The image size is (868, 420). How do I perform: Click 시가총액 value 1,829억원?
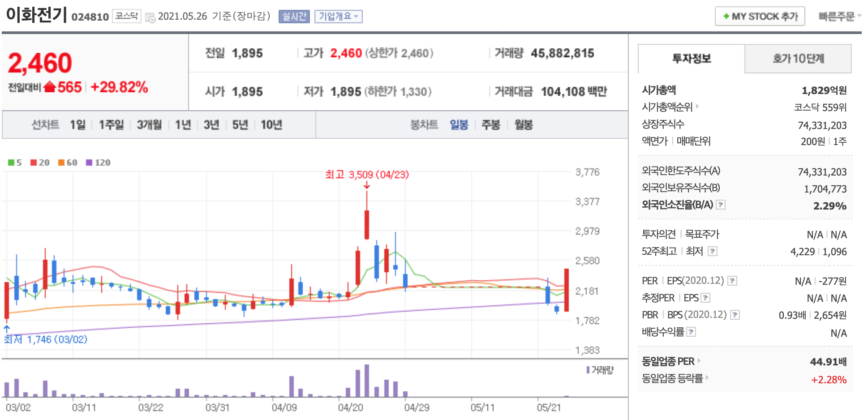[x=824, y=90]
